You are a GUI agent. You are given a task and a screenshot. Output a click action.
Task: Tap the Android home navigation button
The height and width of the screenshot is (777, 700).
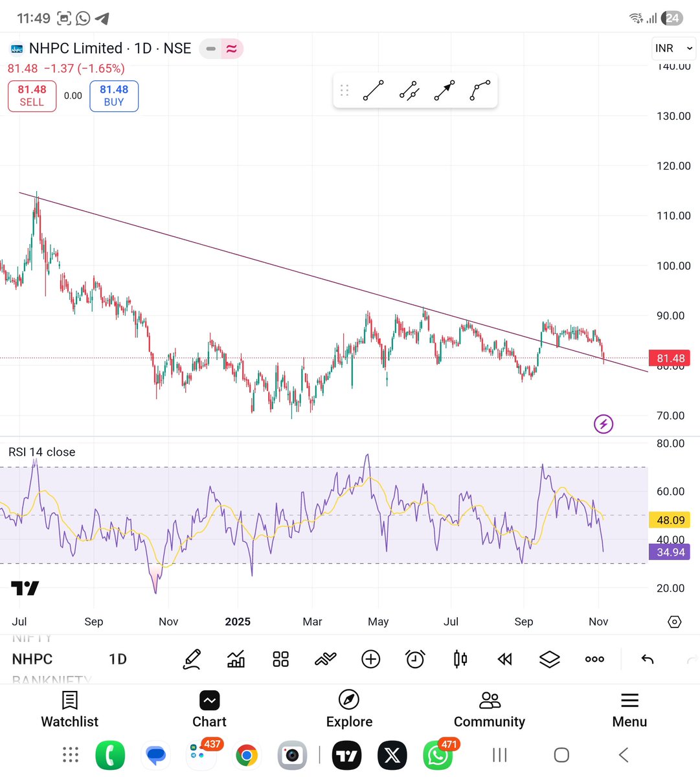click(x=561, y=755)
